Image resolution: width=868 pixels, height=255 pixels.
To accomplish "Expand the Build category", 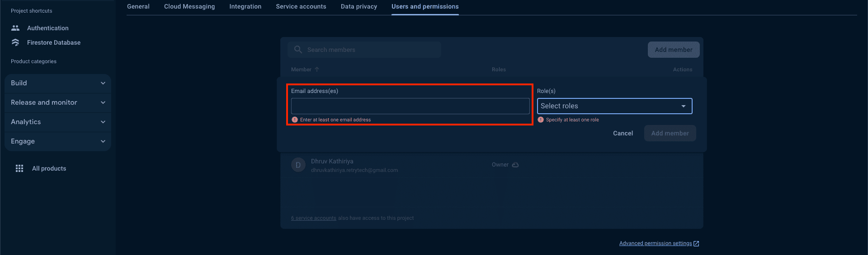I will tap(58, 83).
